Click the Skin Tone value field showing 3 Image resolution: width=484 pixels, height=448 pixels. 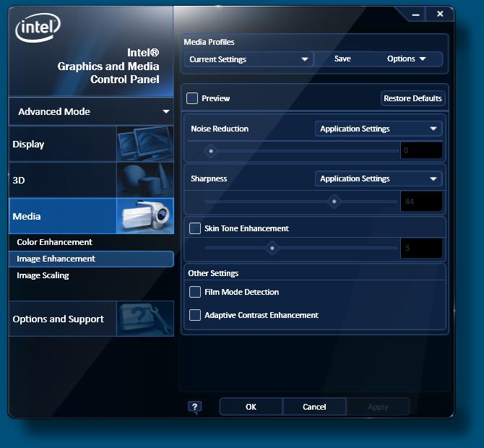pos(421,248)
